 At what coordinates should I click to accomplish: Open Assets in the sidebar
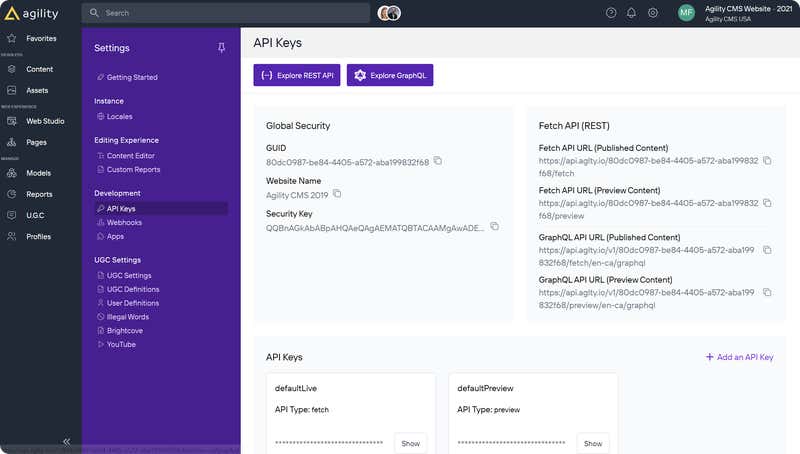(x=28, y=90)
